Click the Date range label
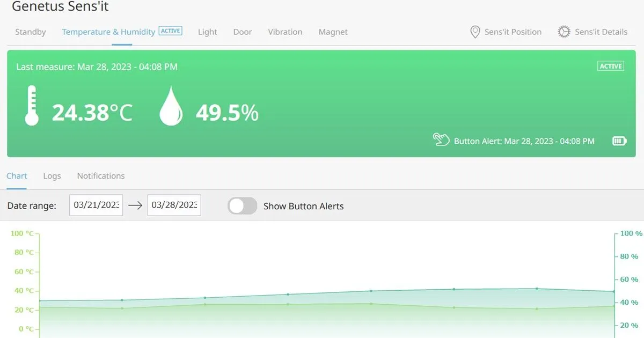644x338 pixels. point(32,206)
